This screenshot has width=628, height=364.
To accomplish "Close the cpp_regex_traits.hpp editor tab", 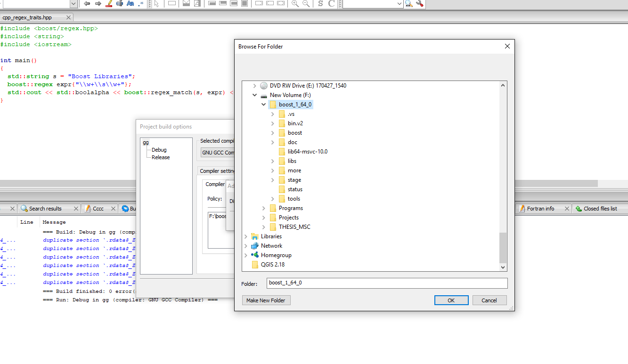I will tap(68, 17).
